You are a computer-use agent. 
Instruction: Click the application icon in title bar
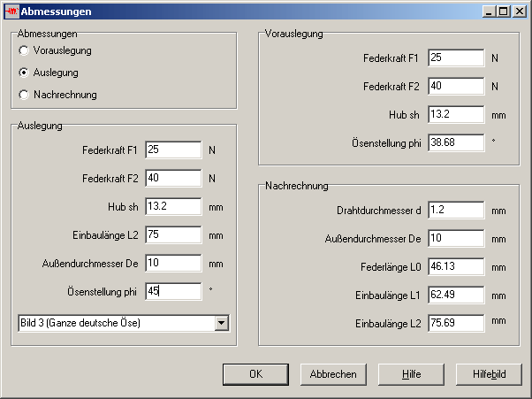click(x=11, y=12)
